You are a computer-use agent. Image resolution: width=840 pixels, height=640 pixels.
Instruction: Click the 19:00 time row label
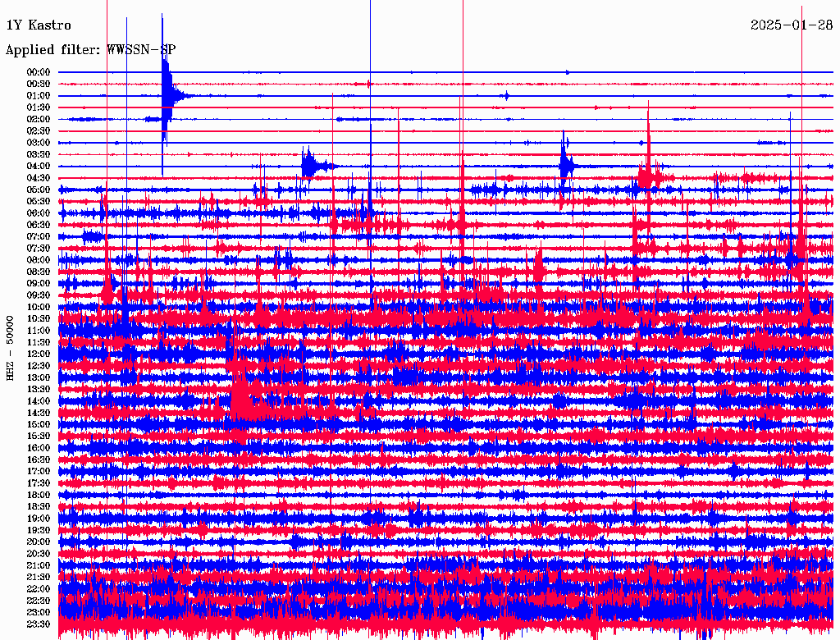tap(39, 519)
